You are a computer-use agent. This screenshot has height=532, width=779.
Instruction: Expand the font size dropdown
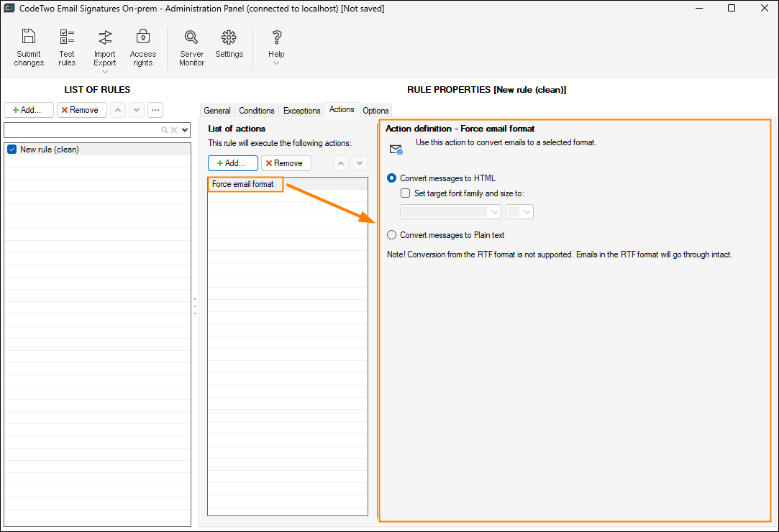pos(527,212)
